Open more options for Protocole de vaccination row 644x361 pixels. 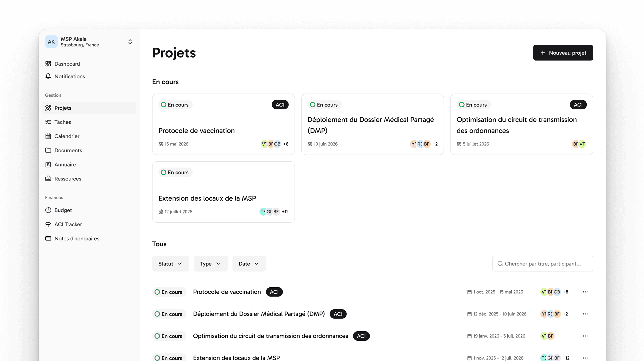click(x=585, y=292)
